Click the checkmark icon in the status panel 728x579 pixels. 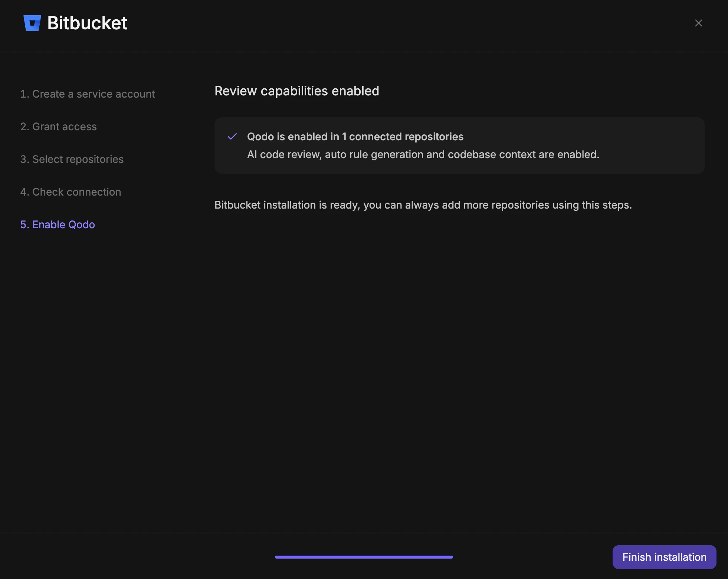pos(233,137)
